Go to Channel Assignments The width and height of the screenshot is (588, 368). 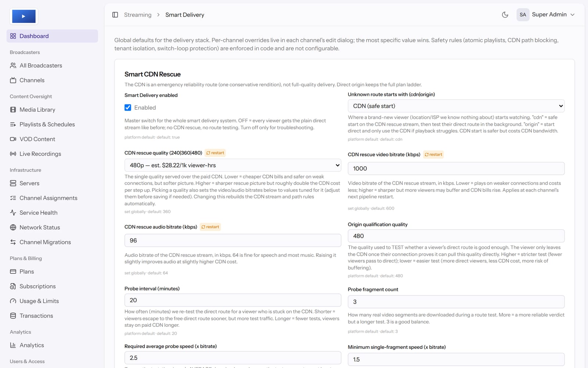pos(52,198)
